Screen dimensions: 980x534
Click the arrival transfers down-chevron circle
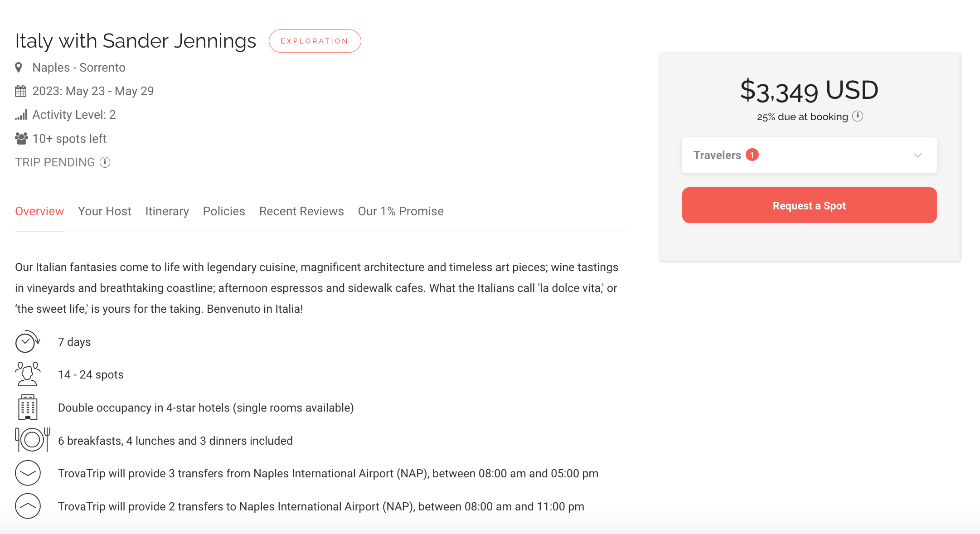click(x=28, y=473)
